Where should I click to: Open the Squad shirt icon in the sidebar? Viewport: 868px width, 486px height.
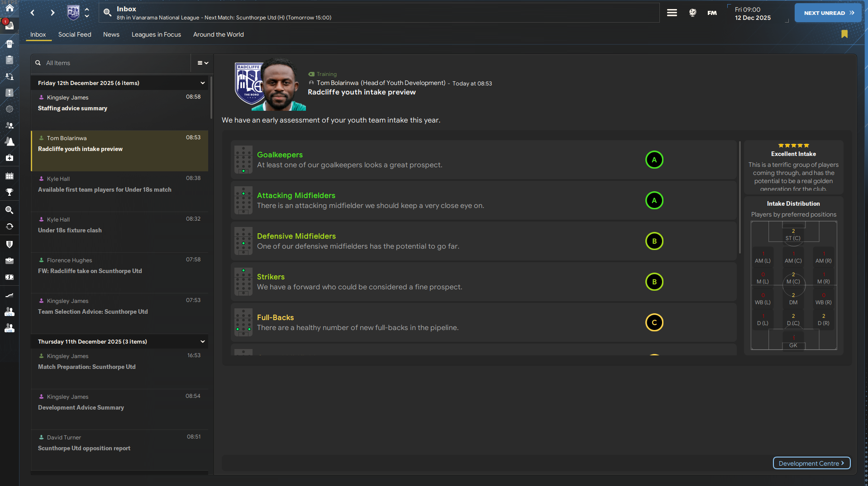point(10,43)
